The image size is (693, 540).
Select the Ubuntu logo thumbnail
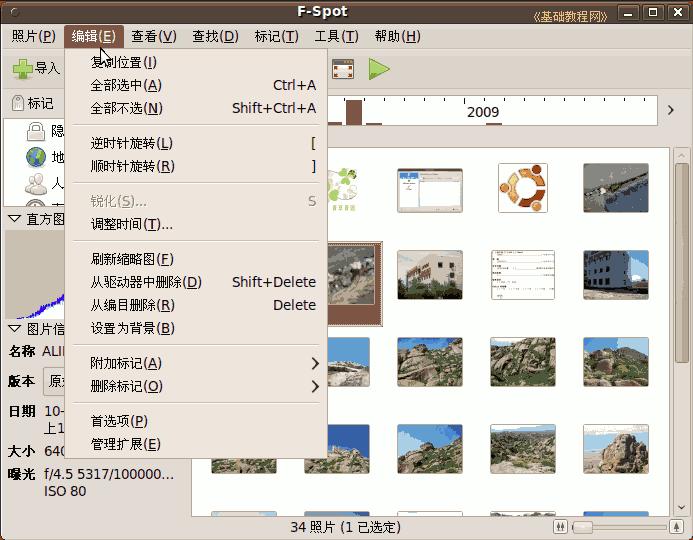pos(523,188)
